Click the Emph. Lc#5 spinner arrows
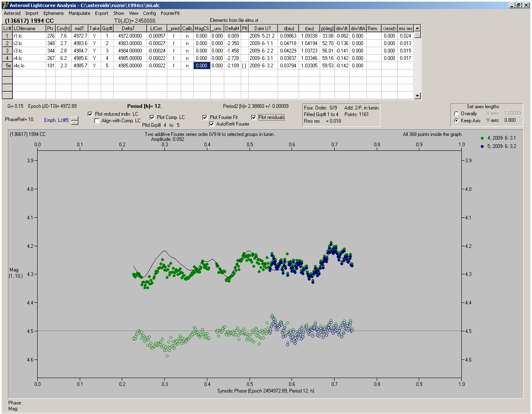532x414 pixels. 74,121
